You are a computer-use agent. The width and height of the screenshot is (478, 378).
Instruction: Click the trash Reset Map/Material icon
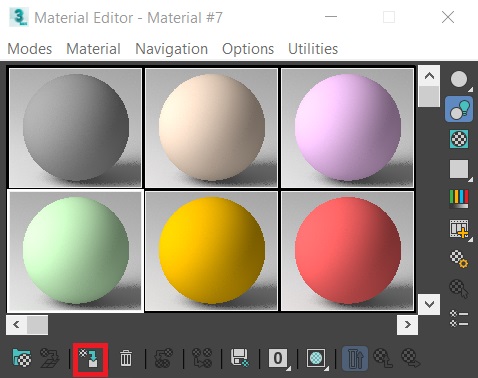point(126,358)
